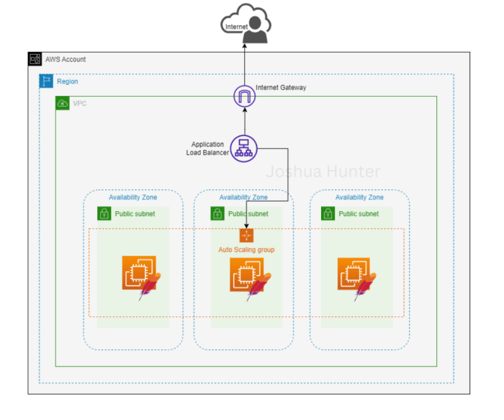Click right "Availability Zone" label
The image size is (504, 420).
(x=359, y=197)
